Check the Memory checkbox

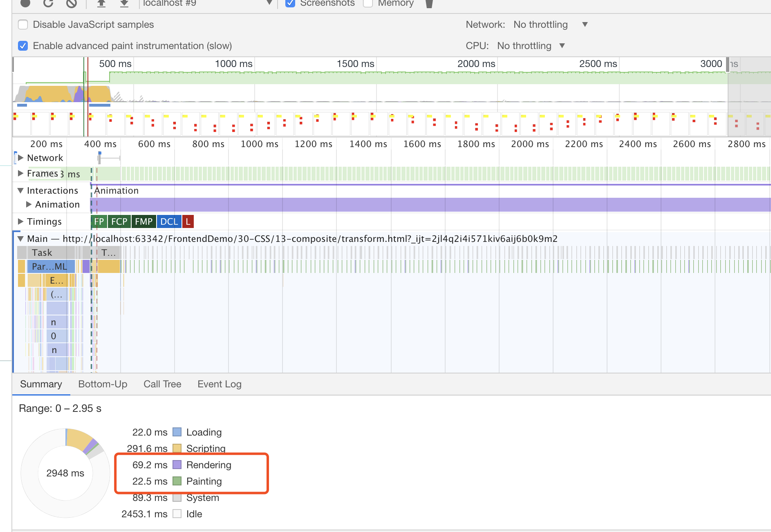pos(368,3)
